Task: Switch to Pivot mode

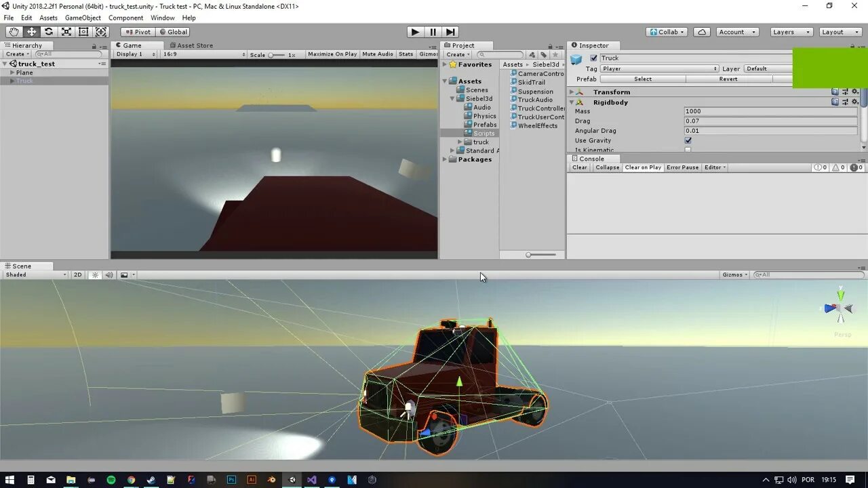Action: 137,31
